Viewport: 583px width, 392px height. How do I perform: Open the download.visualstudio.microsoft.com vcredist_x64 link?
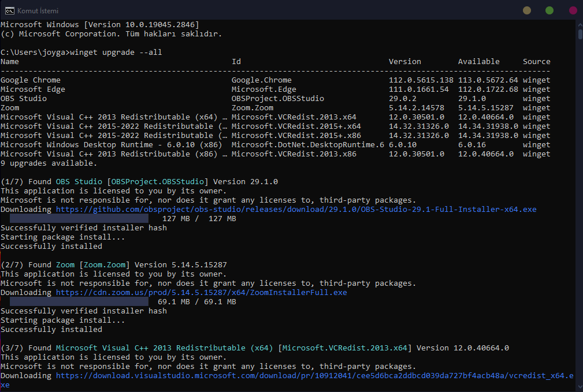[x=314, y=376]
